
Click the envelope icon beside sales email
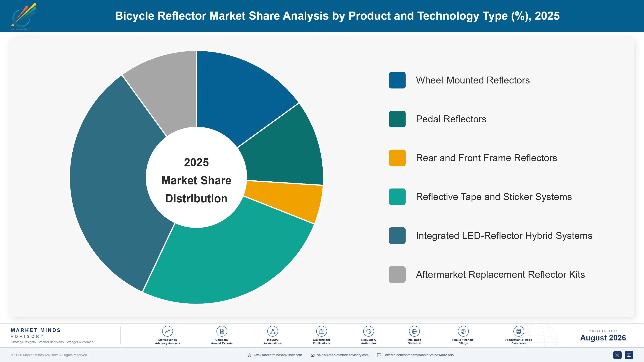click(x=313, y=355)
